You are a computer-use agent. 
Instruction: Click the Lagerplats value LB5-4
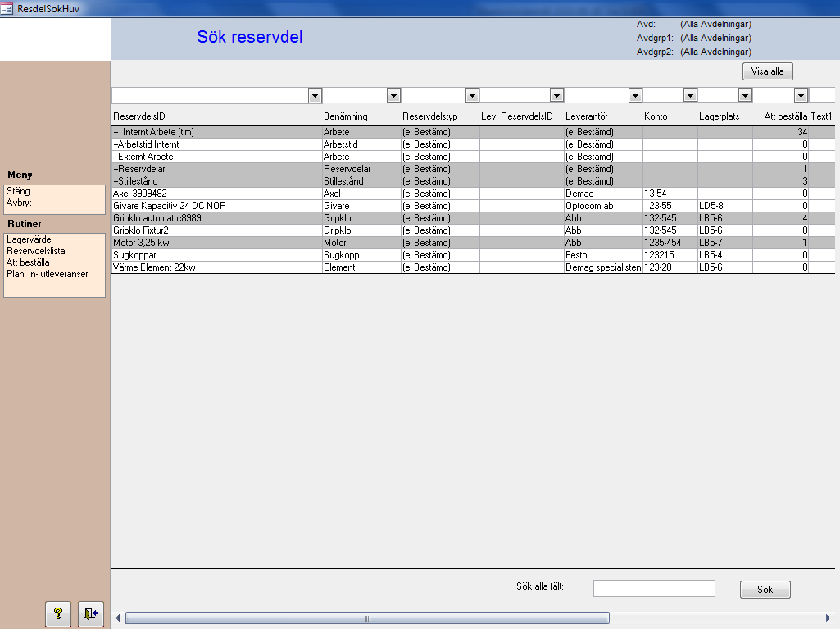724,255
